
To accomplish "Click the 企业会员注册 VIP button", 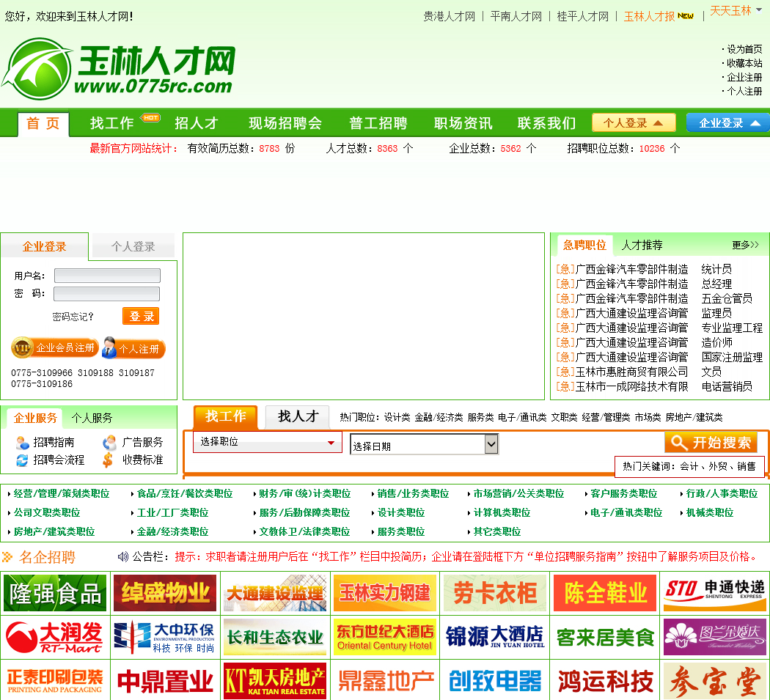I will tap(55, 347).
